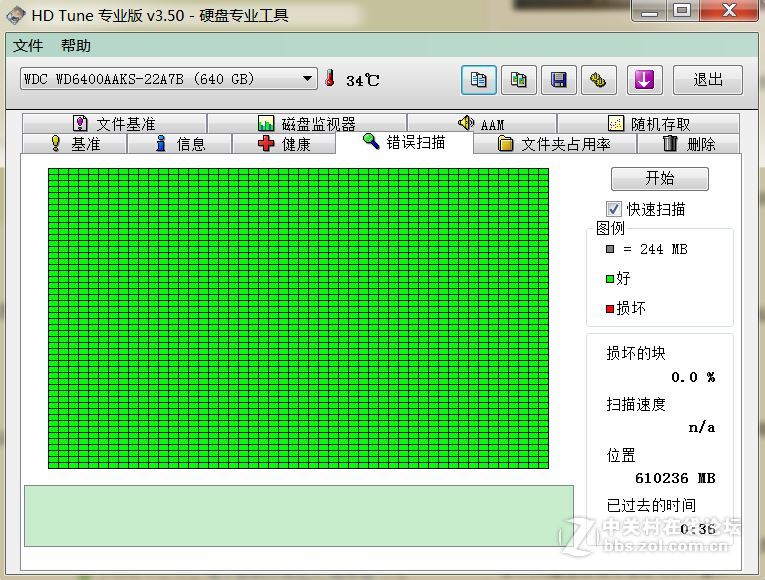Click the n/a scan speed value
Image resolution: width=765 pixels, height=580 pixels.
[702, 428]
